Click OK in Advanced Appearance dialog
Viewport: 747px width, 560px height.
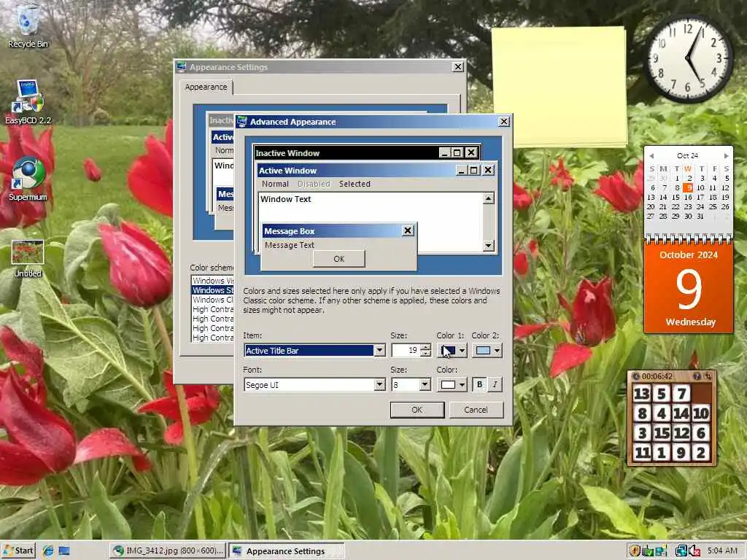pos(417,410)
